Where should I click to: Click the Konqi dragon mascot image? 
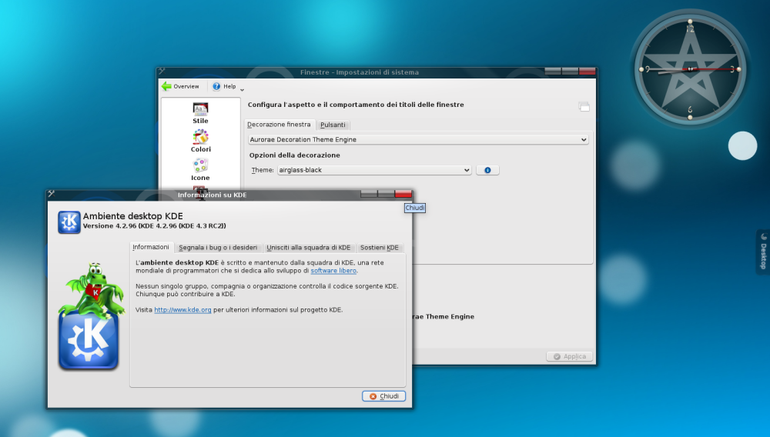tap(92, 290)
